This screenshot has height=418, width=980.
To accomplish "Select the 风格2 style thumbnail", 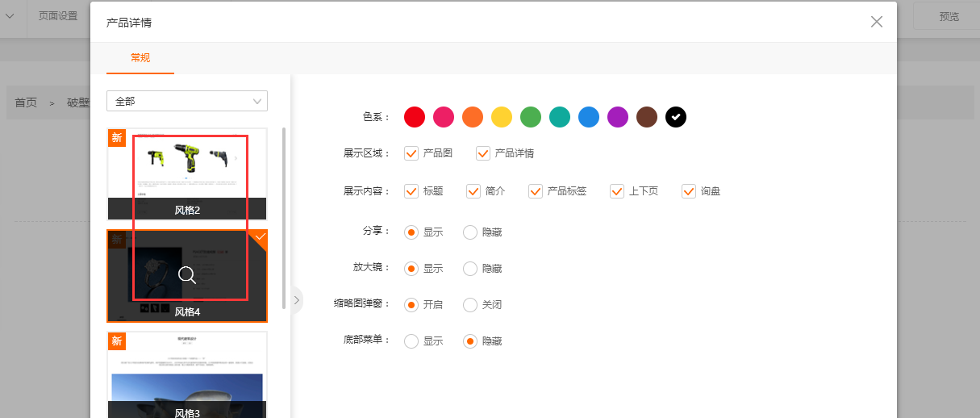I will coord(187,173).
